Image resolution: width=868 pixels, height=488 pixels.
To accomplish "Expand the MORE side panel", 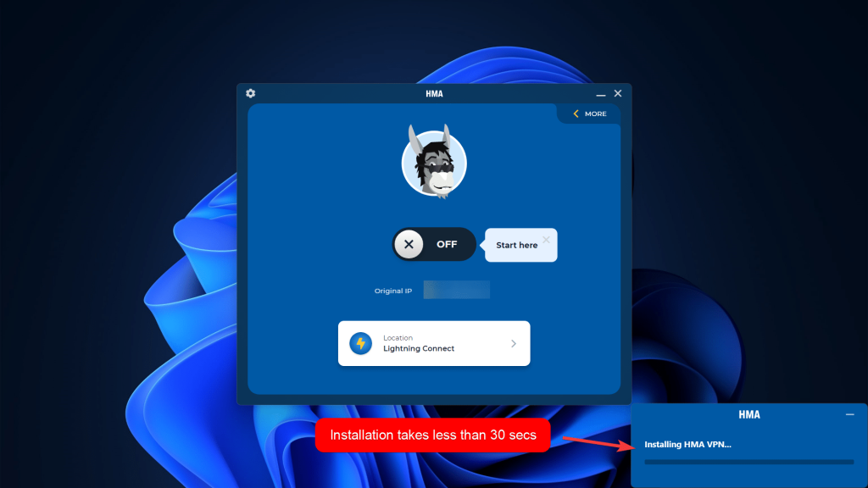I will [x=590, y=114].
